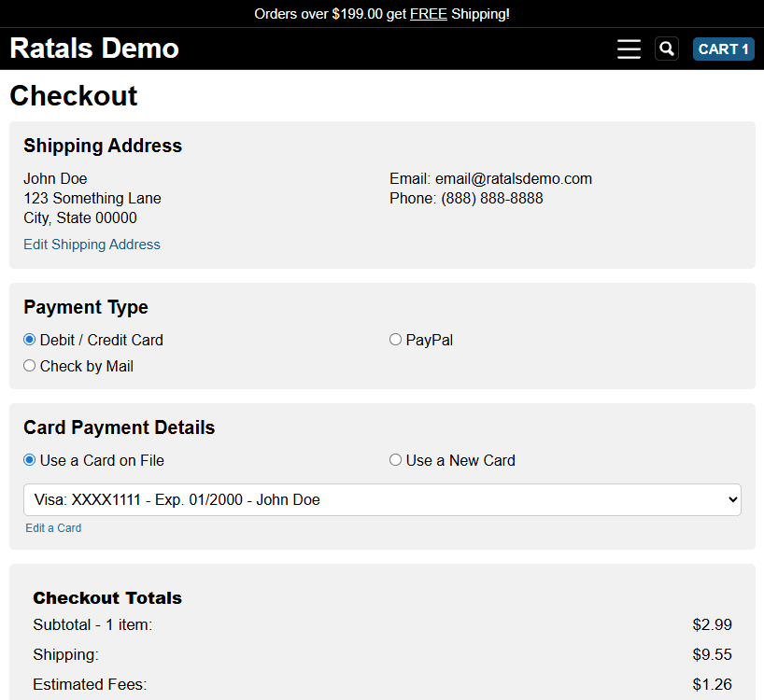The width and height of the screenshot is (764, 700).
Task: Choose Use a New Card
Action: coord(395,460)
